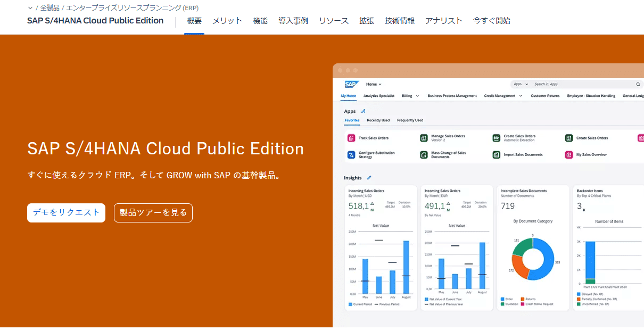The height and width of the screenshot is (330, 644).
Task: Click the blue Order legend swatch
Action: [x=502, y=299]
